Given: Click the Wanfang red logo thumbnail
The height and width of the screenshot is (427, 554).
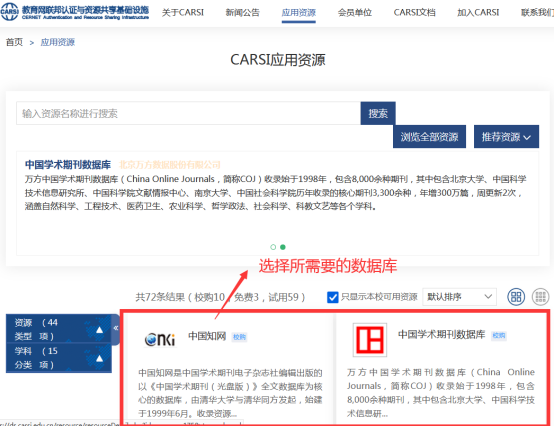Looking at the screenshot, I should click(370, 340).
